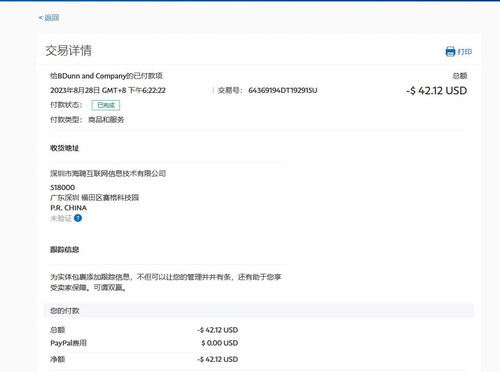
Task: Click the 付款状态 label
Action: [x=66, y=105]
